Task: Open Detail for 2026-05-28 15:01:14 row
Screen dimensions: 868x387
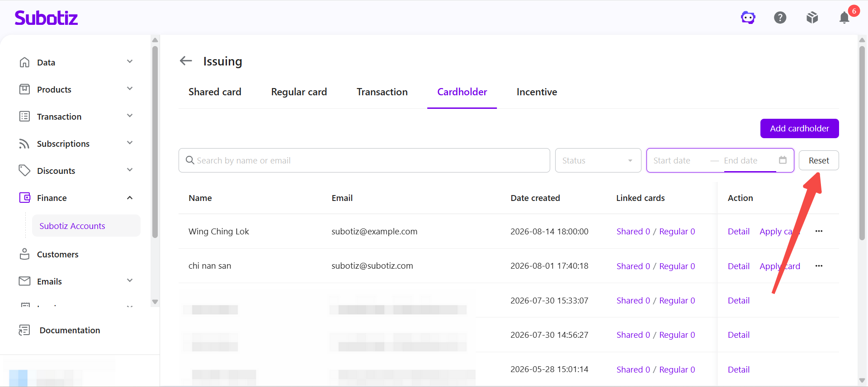Action: point(739,369)
